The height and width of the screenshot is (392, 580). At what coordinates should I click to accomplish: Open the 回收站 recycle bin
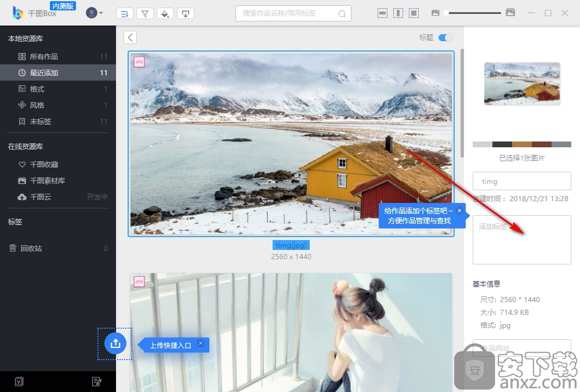pyautogui.click(x=31, y=248)
